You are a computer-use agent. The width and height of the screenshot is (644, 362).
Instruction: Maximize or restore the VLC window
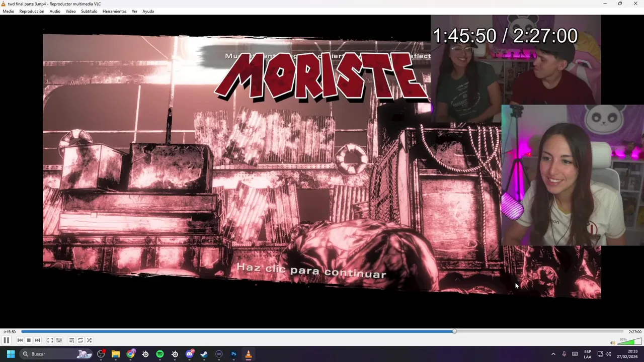click(620, 4)
